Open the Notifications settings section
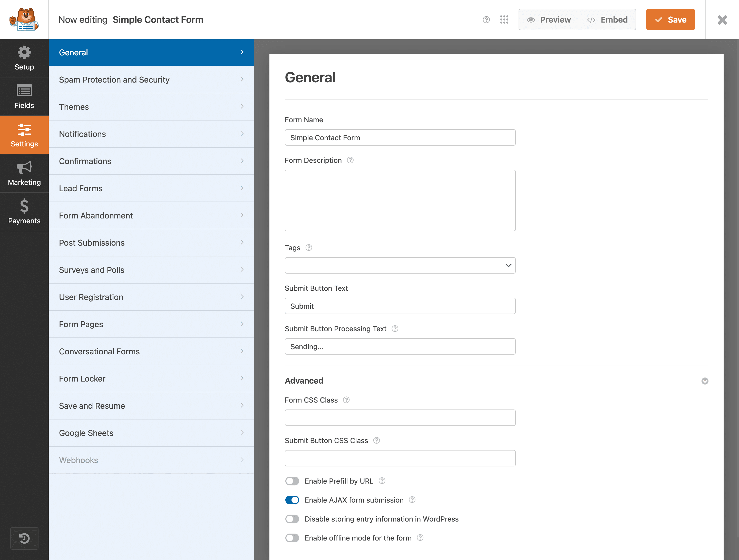This screenshot has height=560, width=739. click(x=151, y=134)
